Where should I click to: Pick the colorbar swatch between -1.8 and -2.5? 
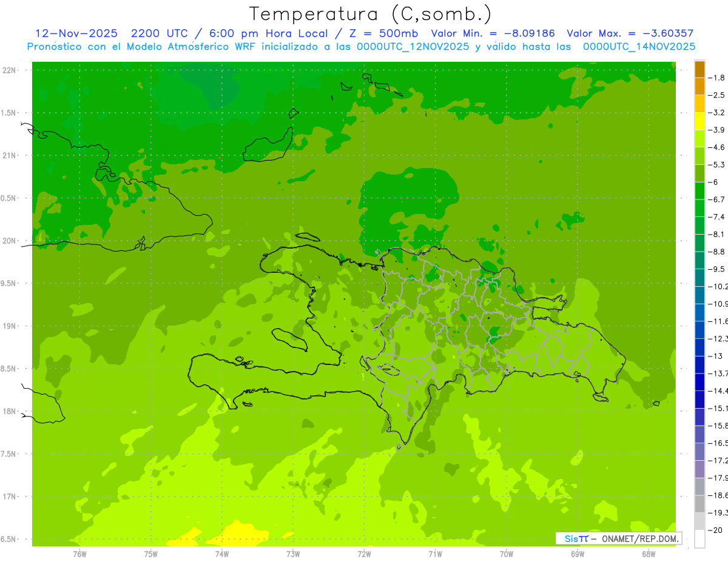click(x=699, y=86)
